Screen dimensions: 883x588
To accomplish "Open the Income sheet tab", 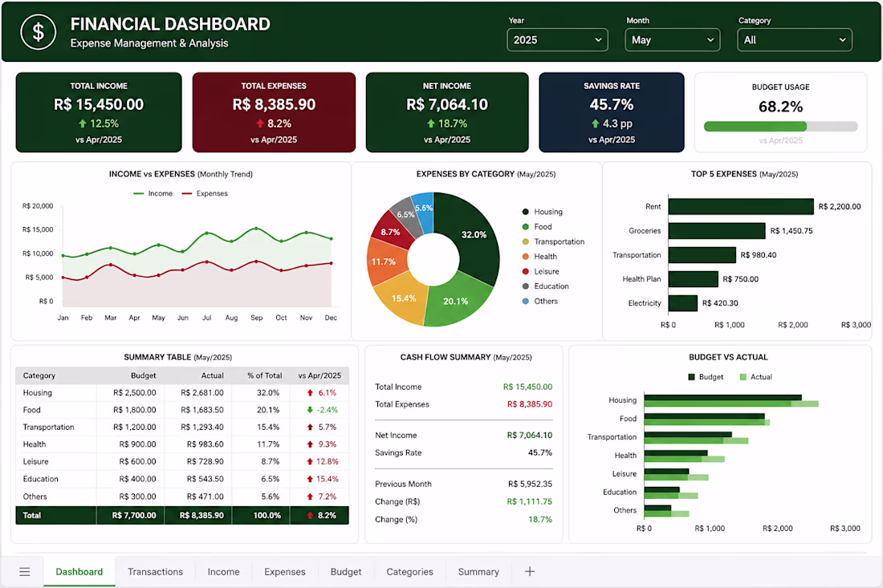I will pyautogui.click(x=223, y=572).
